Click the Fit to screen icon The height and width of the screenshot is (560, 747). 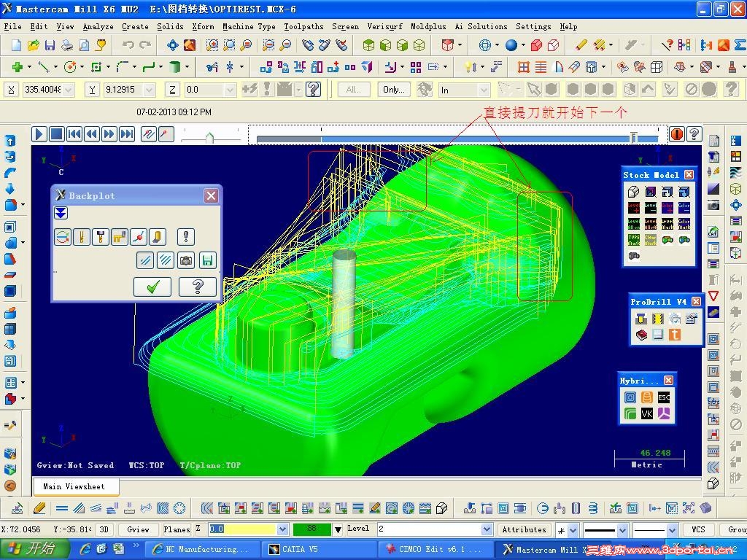point(172,45)
